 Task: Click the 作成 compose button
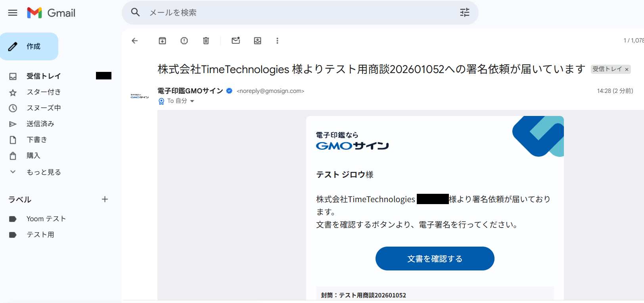point(29,46)
